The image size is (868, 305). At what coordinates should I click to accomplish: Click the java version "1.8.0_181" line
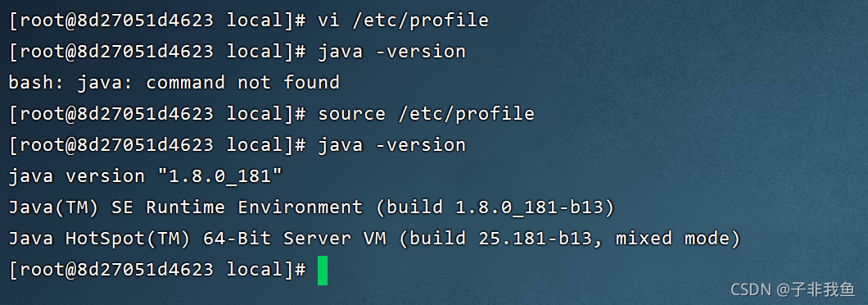146,176
